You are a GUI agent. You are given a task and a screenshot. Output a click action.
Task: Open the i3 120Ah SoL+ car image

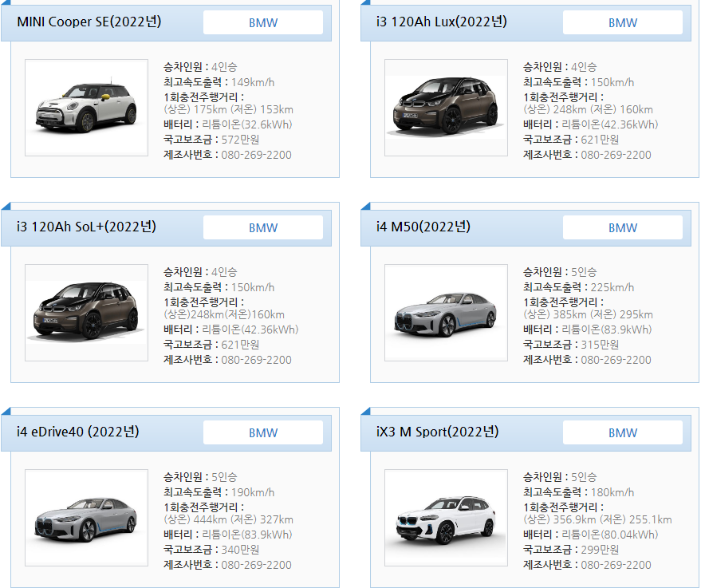[86, 313]
